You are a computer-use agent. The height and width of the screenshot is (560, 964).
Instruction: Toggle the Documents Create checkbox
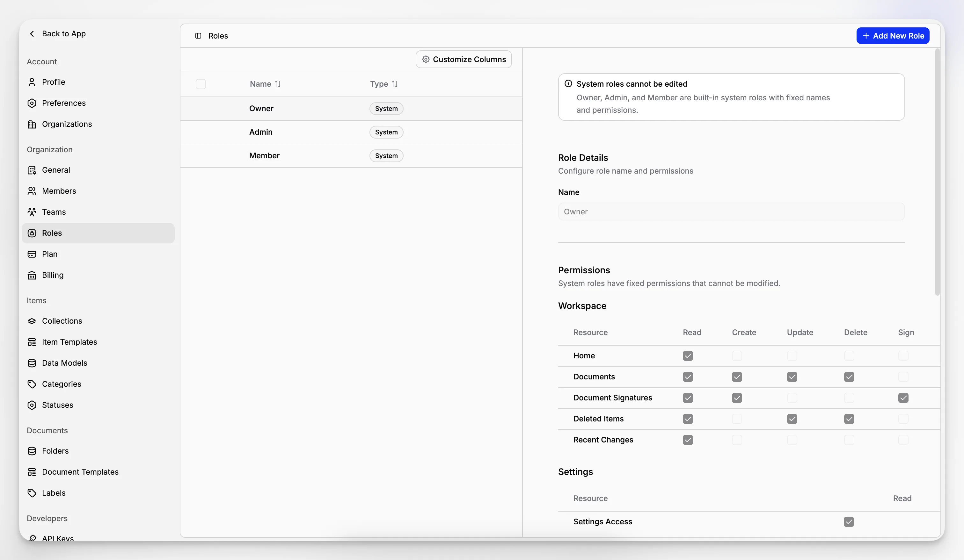(x=737, y=377)
